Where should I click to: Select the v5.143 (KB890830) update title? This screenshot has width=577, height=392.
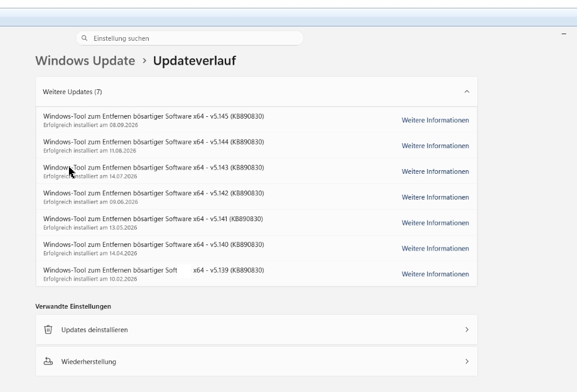pyautogui.click(x=154, y=168)
